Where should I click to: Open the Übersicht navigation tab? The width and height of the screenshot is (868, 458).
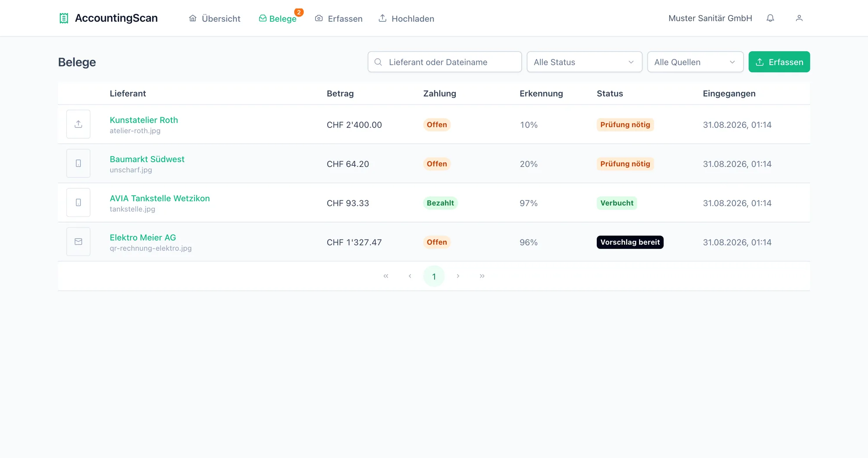pos(215,19)
